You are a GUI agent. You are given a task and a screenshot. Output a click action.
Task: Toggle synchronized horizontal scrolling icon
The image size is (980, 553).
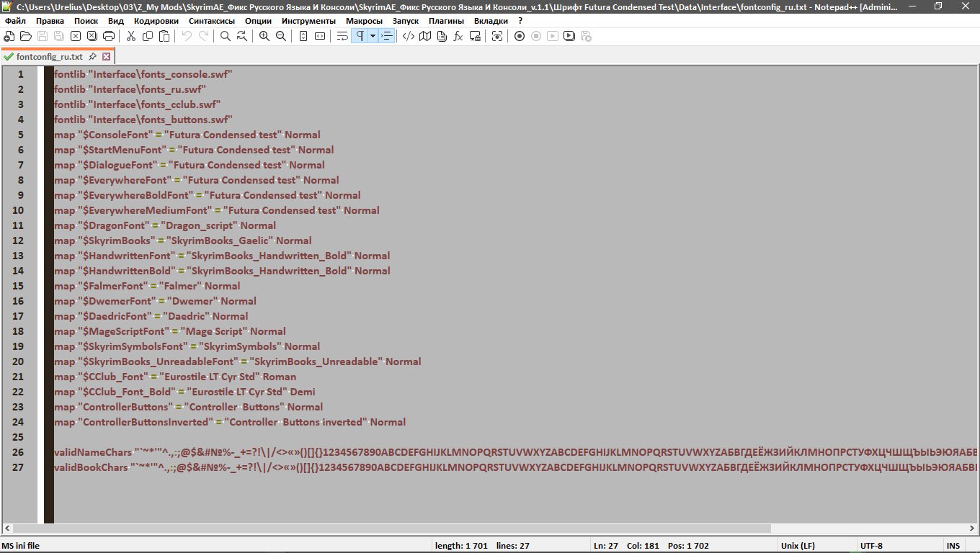click(x=320, y=36)
